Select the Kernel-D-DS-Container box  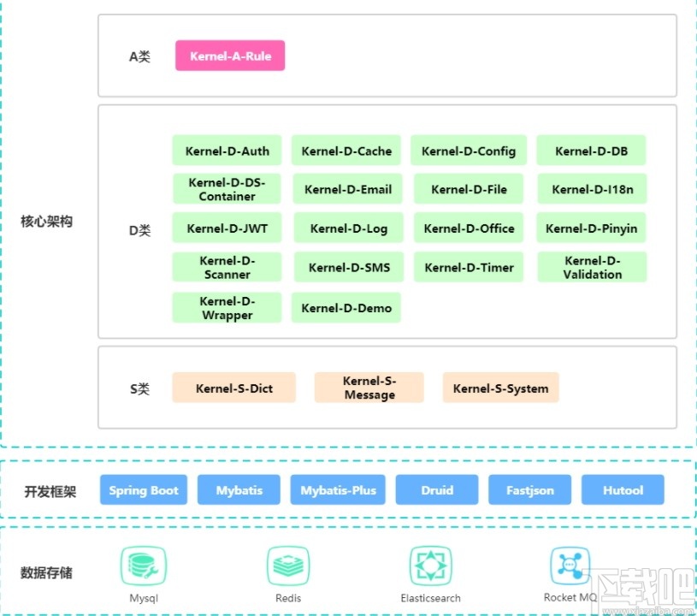click(x=227, y=189)
